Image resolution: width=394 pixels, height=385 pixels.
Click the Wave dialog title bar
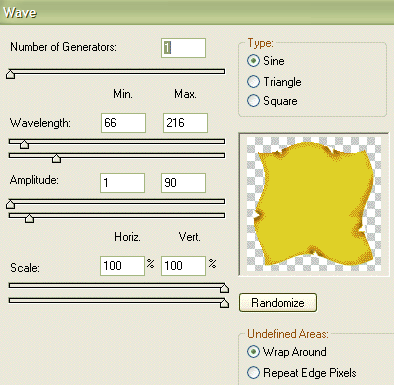197,12
